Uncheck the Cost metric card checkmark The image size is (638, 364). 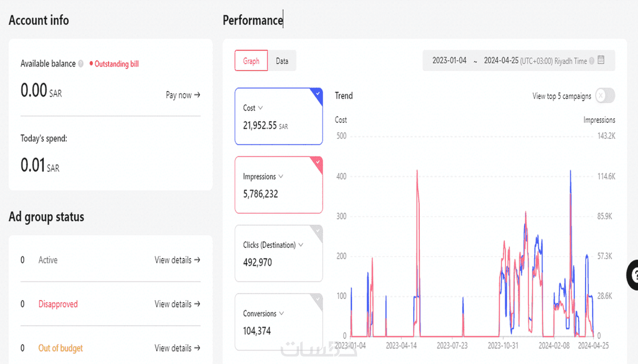click(x=318, y=93)
